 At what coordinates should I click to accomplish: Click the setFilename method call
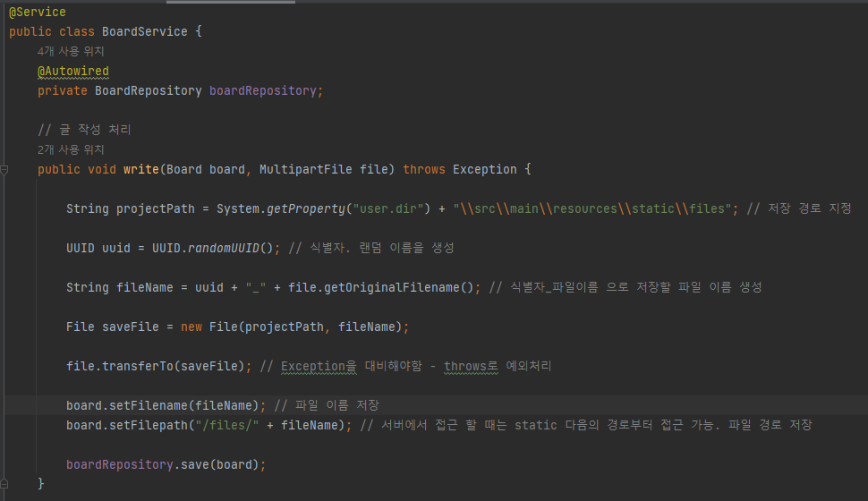pos(149,405)
